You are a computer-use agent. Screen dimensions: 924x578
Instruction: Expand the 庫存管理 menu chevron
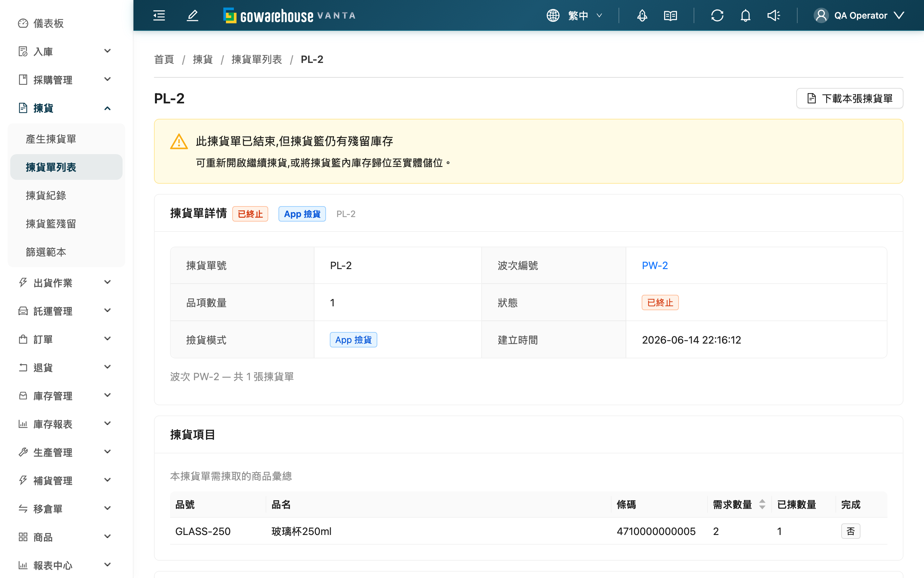coord(108,395)
